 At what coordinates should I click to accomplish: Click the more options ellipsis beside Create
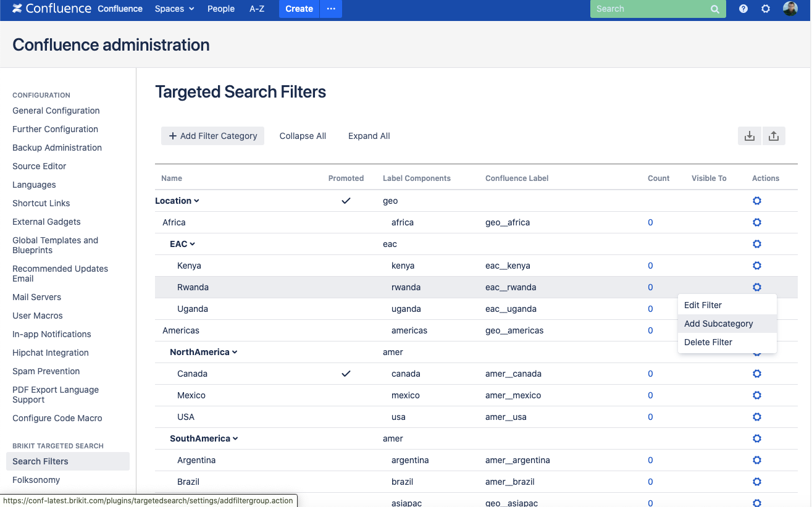pos(331,9)
